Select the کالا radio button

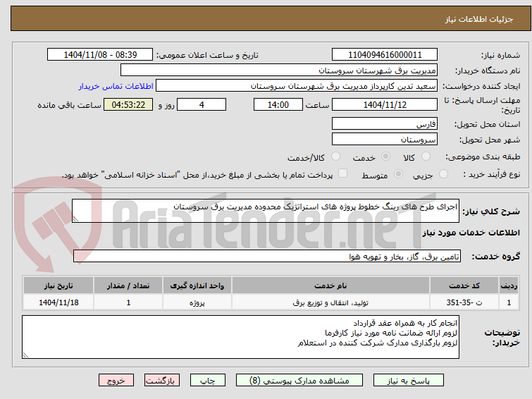pyautogui.click(x=426, y=156)
